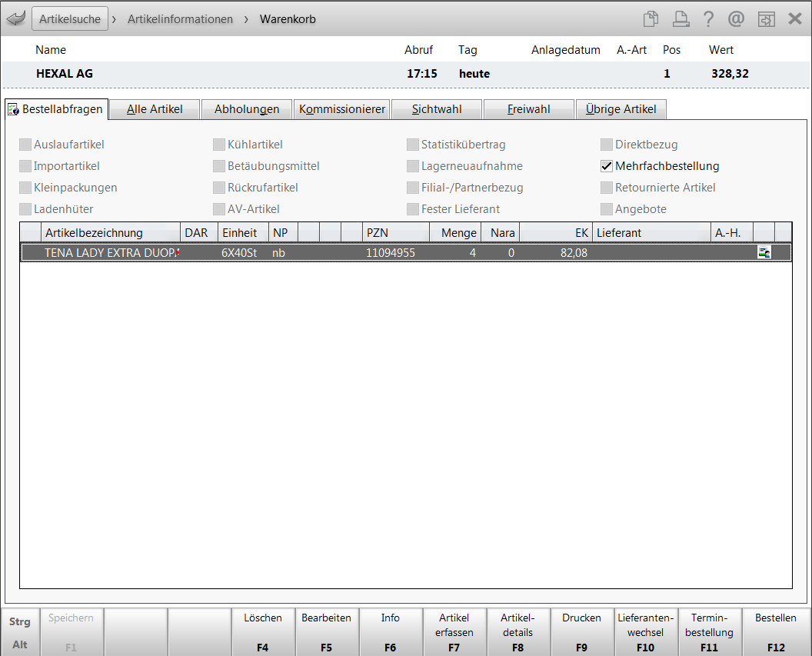Image resolution: width=812 pixels, height=656 pixels.
Task: Click the window switch icon beside close
Action: point(766,18)
